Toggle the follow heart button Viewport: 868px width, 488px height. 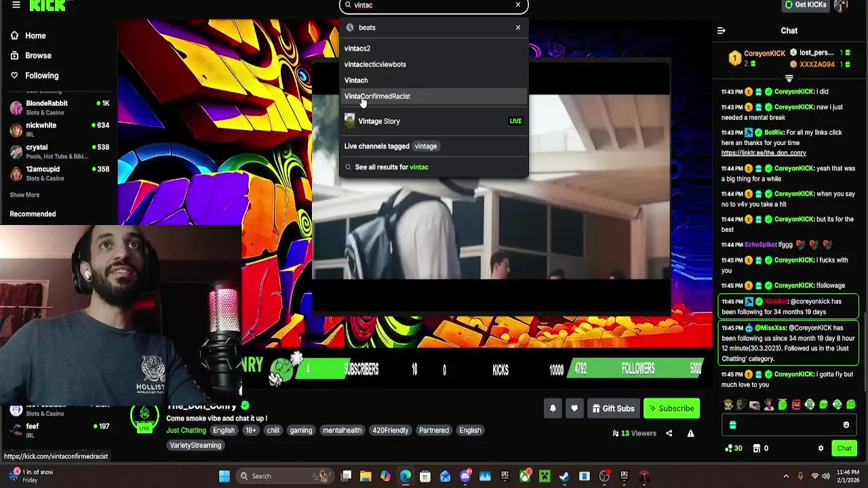coord(574,409)
